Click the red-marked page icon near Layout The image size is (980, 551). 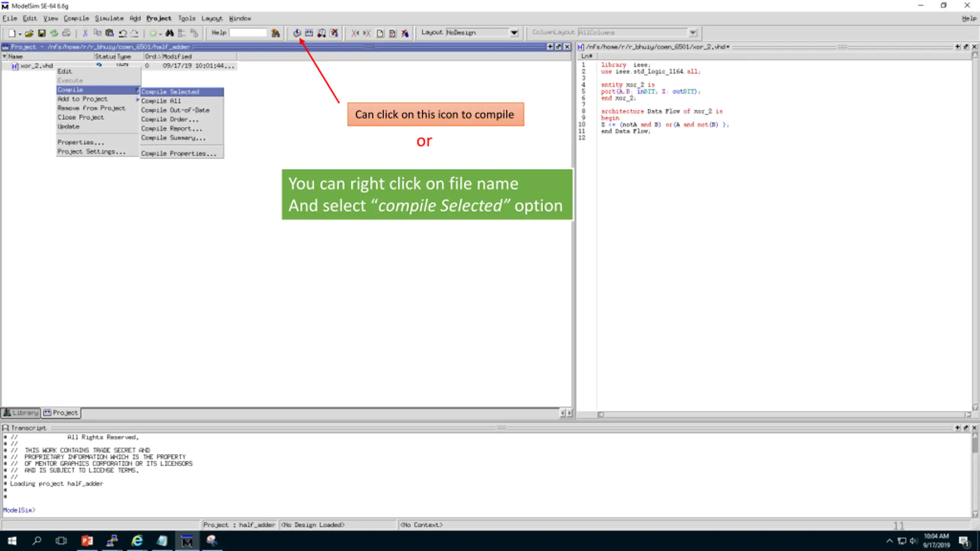coord(392,33)
